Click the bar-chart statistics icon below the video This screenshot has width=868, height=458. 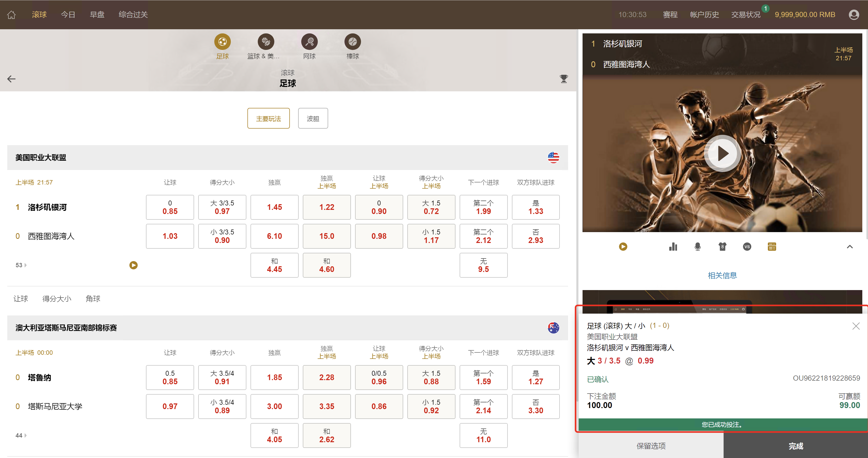(673, 247)
